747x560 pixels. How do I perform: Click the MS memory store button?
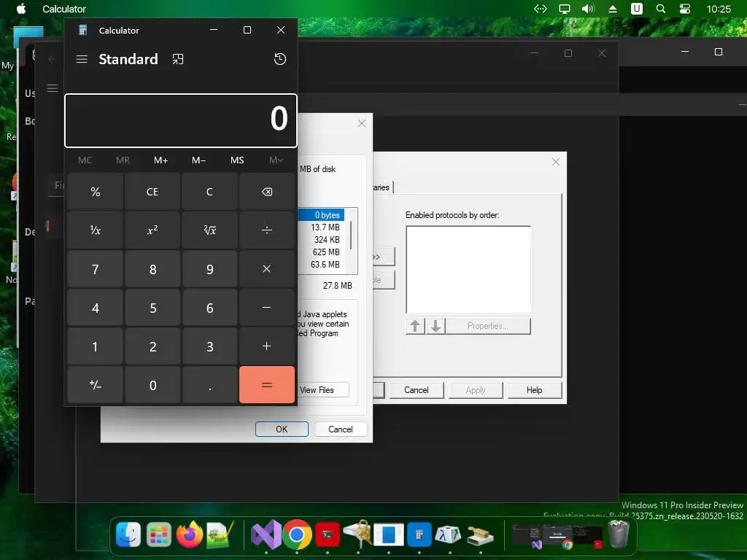coord(237,160)
